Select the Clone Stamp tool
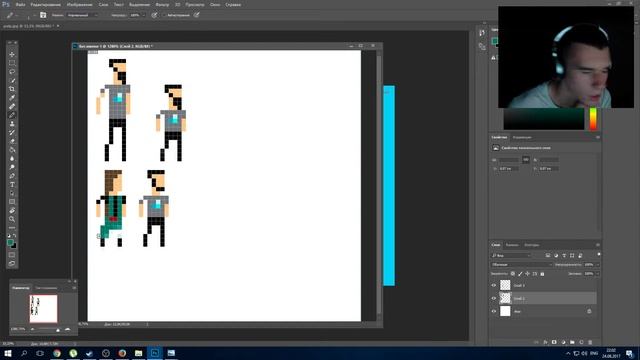The width and height of the screenshot is (640, 360). coord(12,124)
